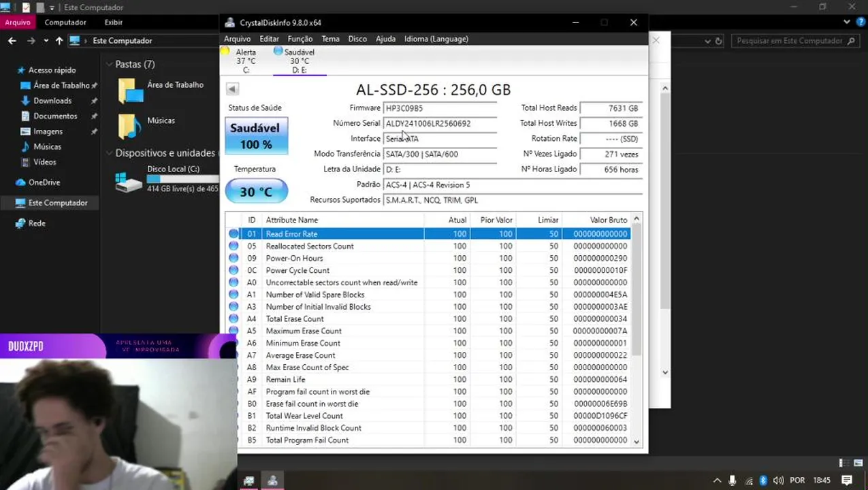Open the Disco menu

click(357, 39)
